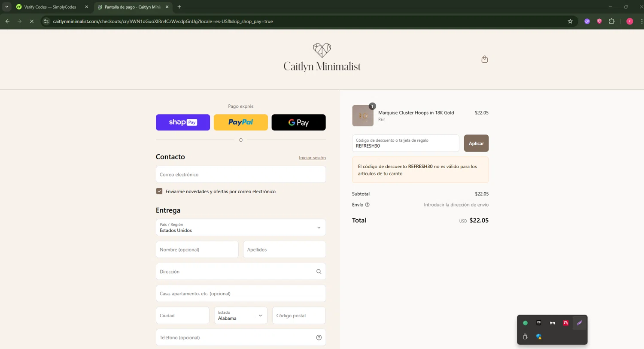Viewport: 644px width, 349px height.
Task: Click the phone field help question icon
Action: point(319,337)
